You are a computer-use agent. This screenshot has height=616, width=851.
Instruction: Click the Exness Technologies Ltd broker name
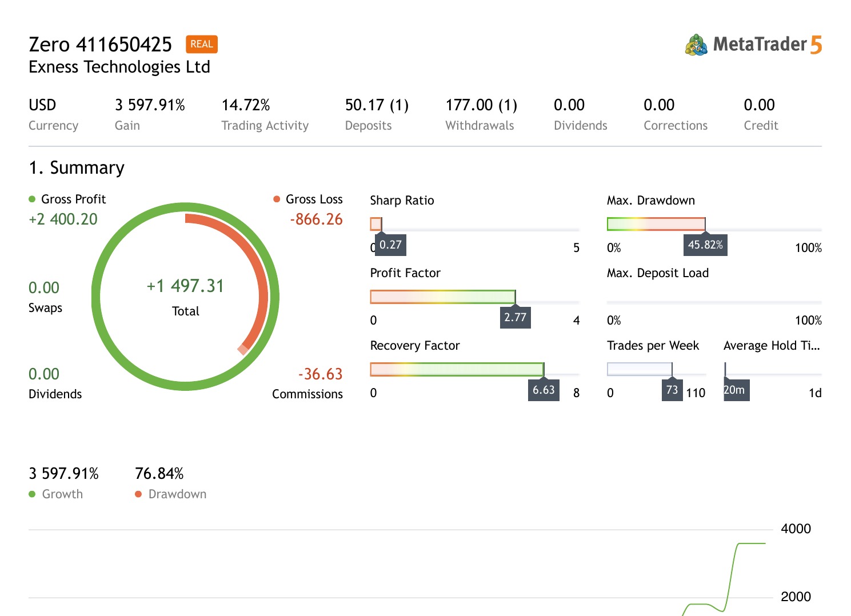pos(119,67)
